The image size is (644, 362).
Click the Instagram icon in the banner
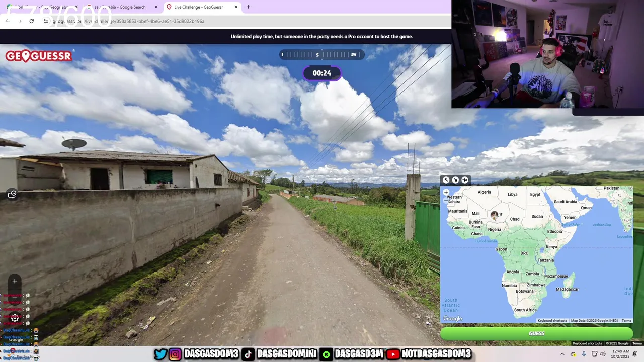click(175, 354)
